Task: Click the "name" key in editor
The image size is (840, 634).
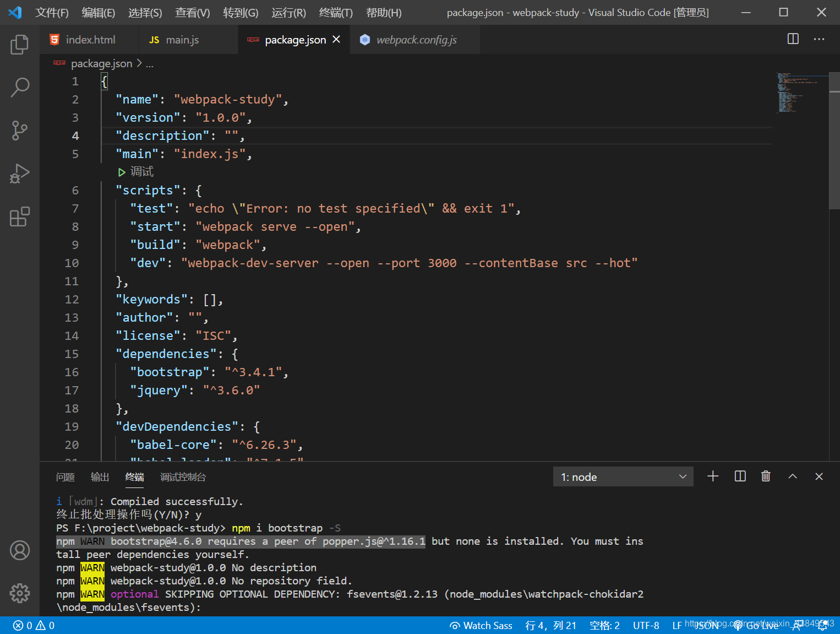Action: tap(137, 100)
